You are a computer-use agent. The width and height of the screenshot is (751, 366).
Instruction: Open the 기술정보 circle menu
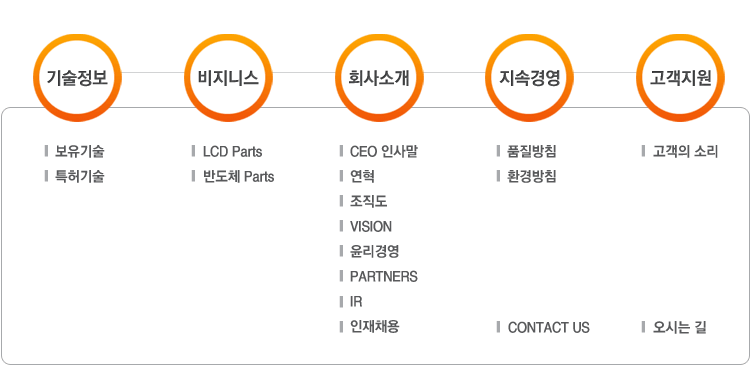pos(77,78)
